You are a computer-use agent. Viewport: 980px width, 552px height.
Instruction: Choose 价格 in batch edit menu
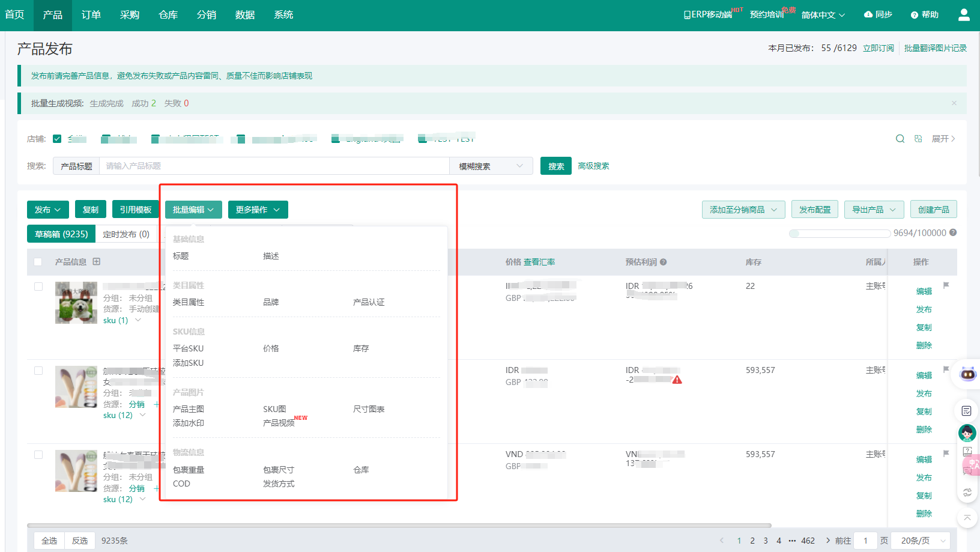[x=271, y=348]
